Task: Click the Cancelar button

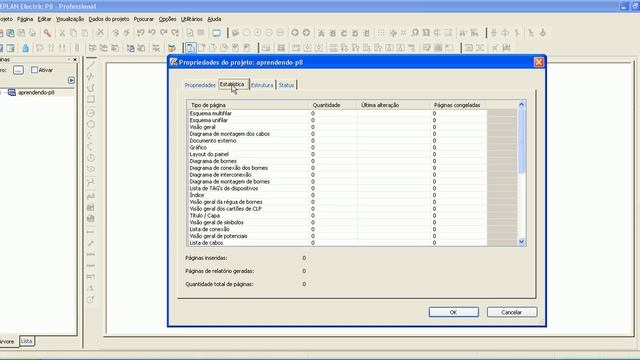Action: [512, 312]
